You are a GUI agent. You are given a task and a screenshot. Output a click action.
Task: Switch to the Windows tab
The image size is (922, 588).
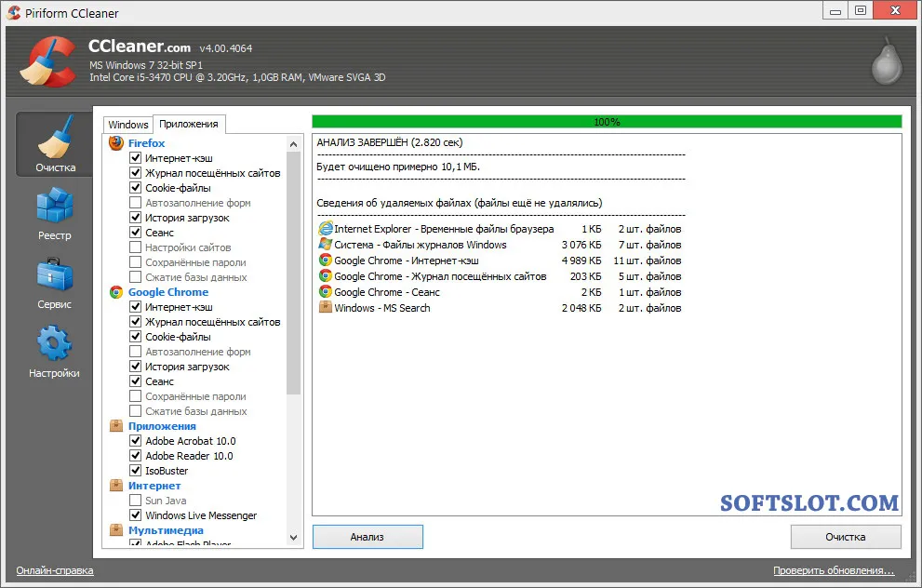pos(128,125)
